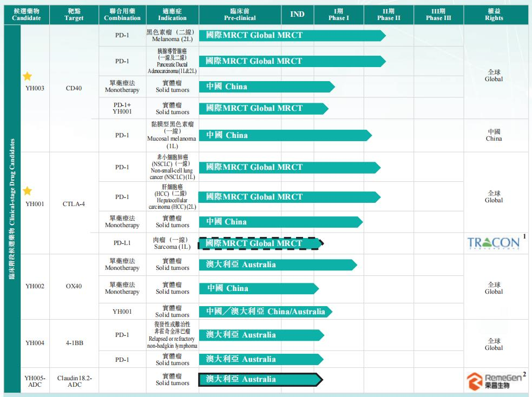The image size is (532, 397).
Task: Click the China/Australia progress bar
Action: (264, 312)
